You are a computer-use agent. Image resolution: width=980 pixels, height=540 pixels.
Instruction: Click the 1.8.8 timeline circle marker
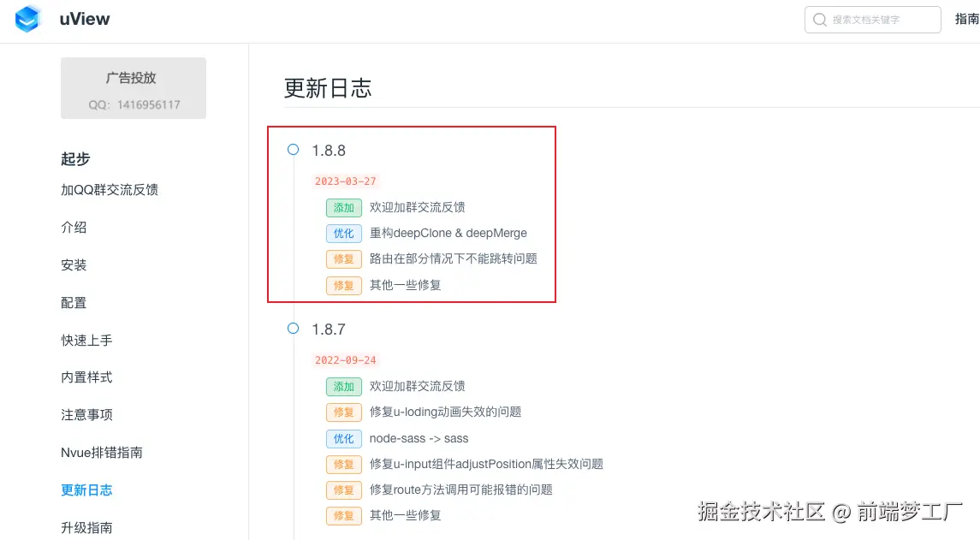(293, 150)
